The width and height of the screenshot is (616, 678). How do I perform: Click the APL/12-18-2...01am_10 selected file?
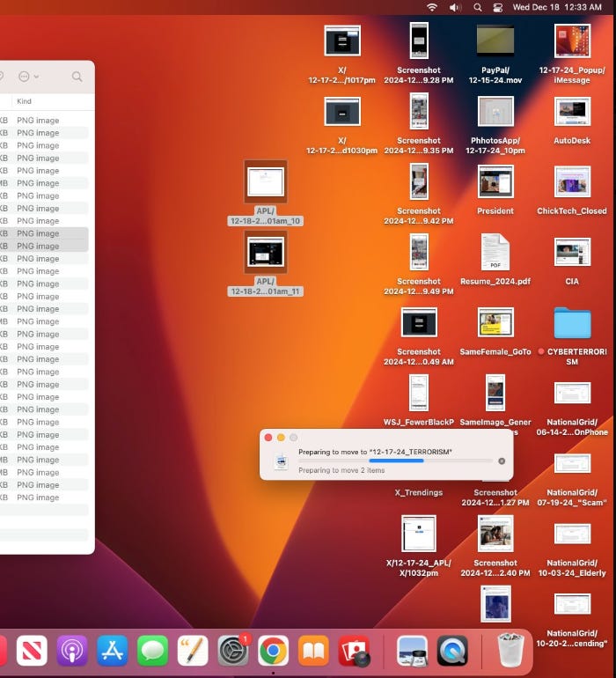(x=266, y=181)
